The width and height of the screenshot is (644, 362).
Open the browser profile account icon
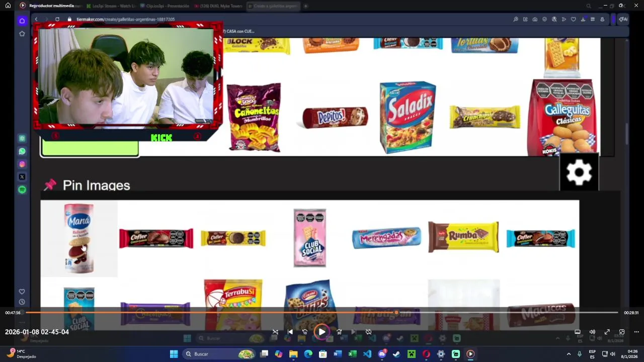click(x=602, y=19)
